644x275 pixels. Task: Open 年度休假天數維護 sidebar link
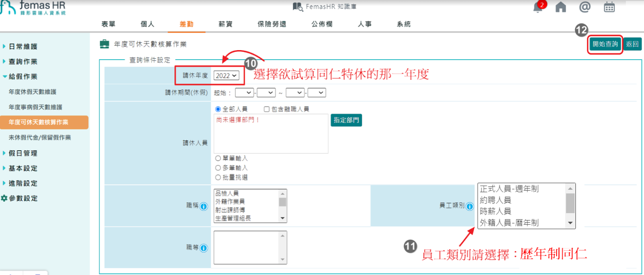[x=32, y=92]
